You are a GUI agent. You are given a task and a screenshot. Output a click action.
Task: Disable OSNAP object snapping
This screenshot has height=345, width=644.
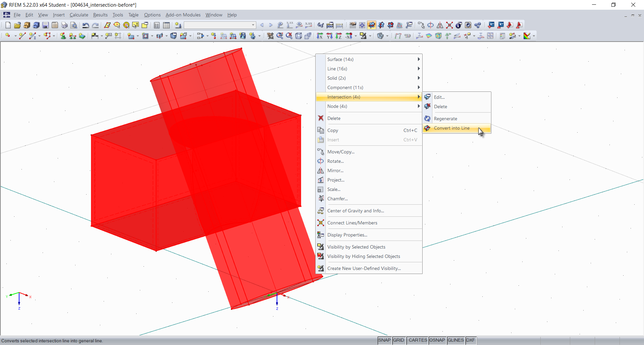tap(437, 340)
